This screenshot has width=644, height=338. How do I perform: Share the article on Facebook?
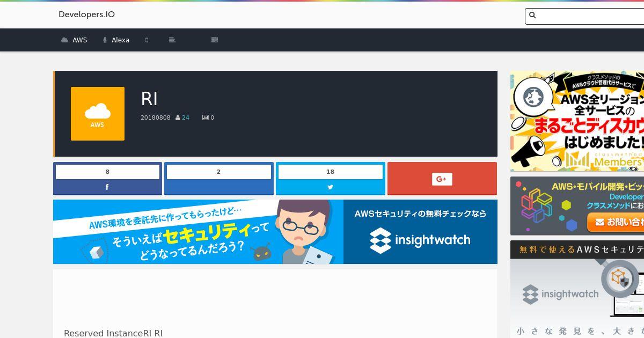point(107,187)
